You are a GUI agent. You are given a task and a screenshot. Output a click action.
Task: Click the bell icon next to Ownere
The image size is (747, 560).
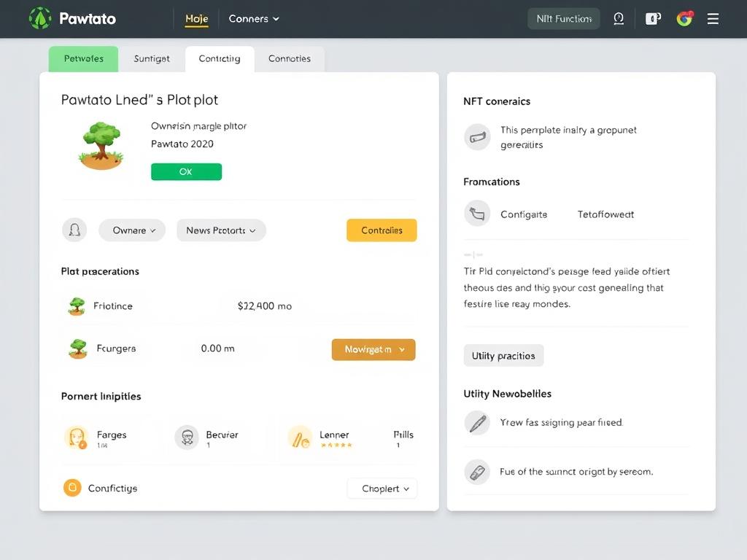click(x=75, y=230)
